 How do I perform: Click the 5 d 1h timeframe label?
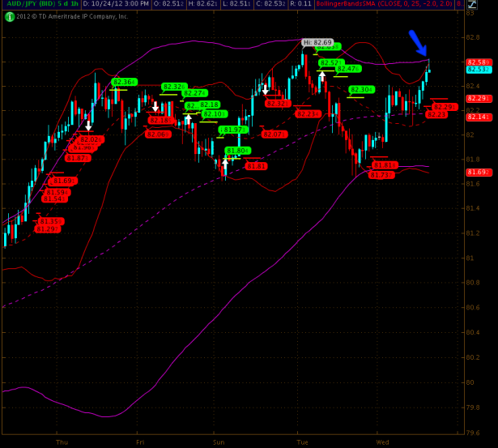pyautogui.click(x=66, y=4)
